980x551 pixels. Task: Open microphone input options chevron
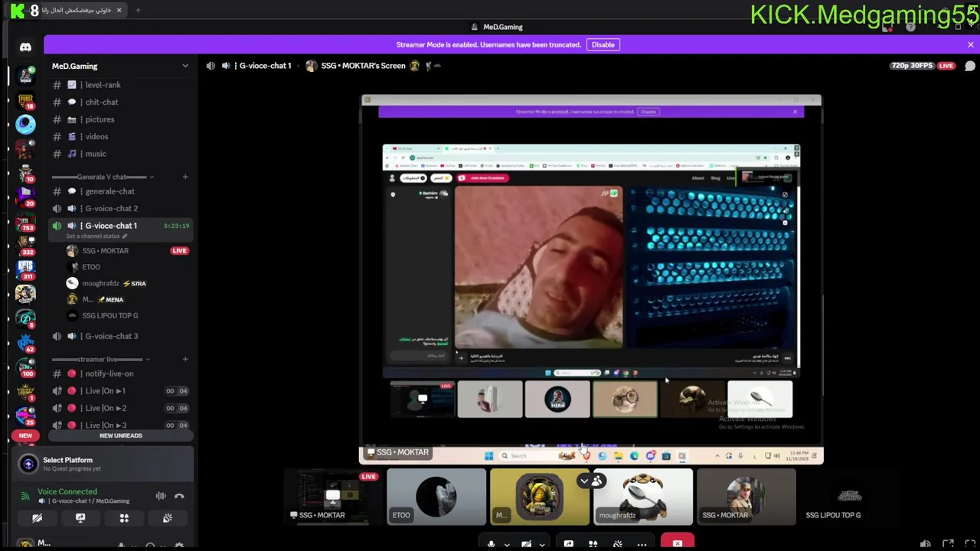tap(507, 545)
